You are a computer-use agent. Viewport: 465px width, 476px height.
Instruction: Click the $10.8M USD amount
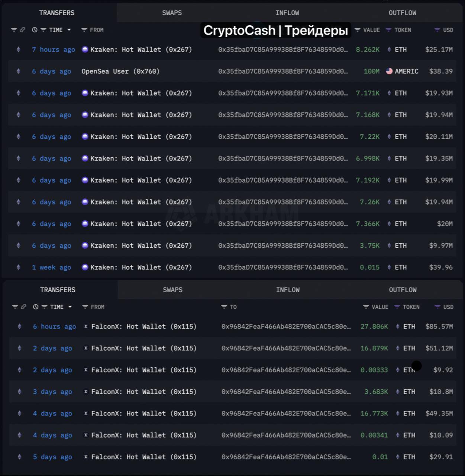[441, 392]
